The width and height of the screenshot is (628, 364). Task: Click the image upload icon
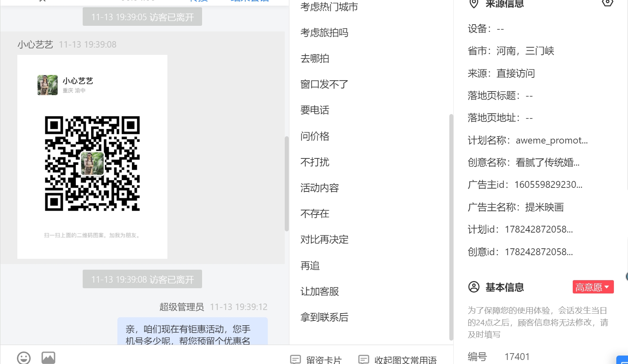[x=48, y=358]
